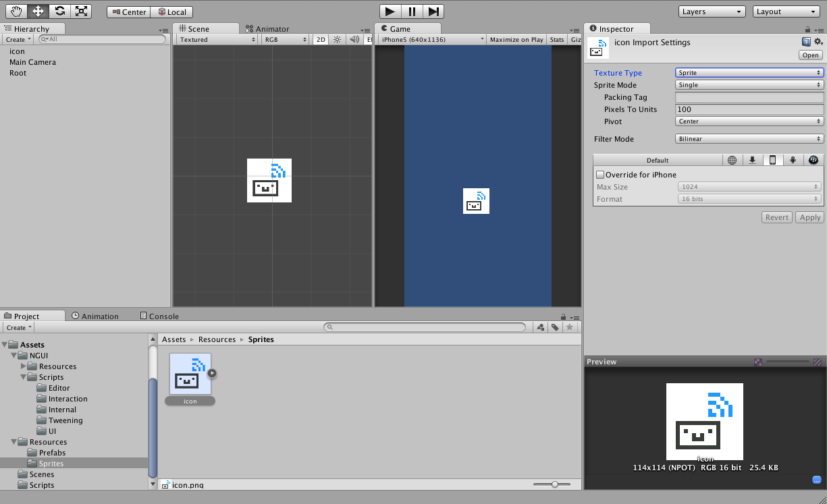Open the Layout dropdown menu
Screen dimensions: 827x504
click(785, 11)
